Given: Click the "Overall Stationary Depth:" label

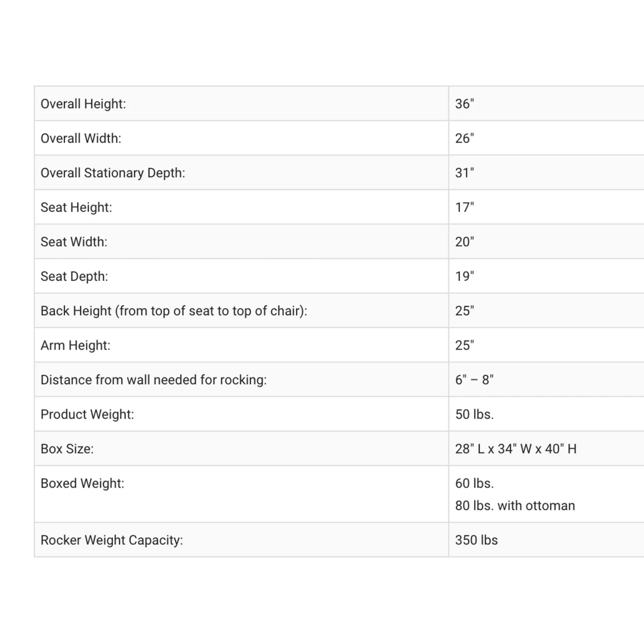Looking at the screenshot, I should click(x=113, y=173).
